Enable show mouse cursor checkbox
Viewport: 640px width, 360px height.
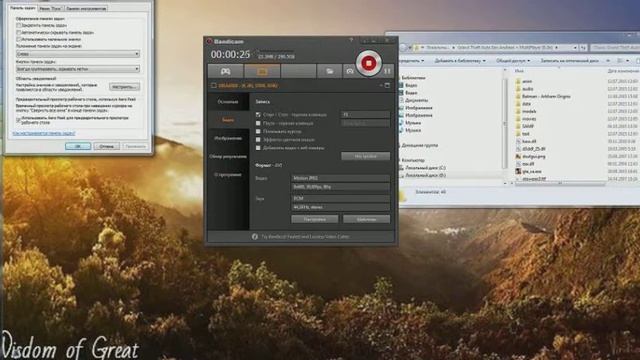[258, 131]
